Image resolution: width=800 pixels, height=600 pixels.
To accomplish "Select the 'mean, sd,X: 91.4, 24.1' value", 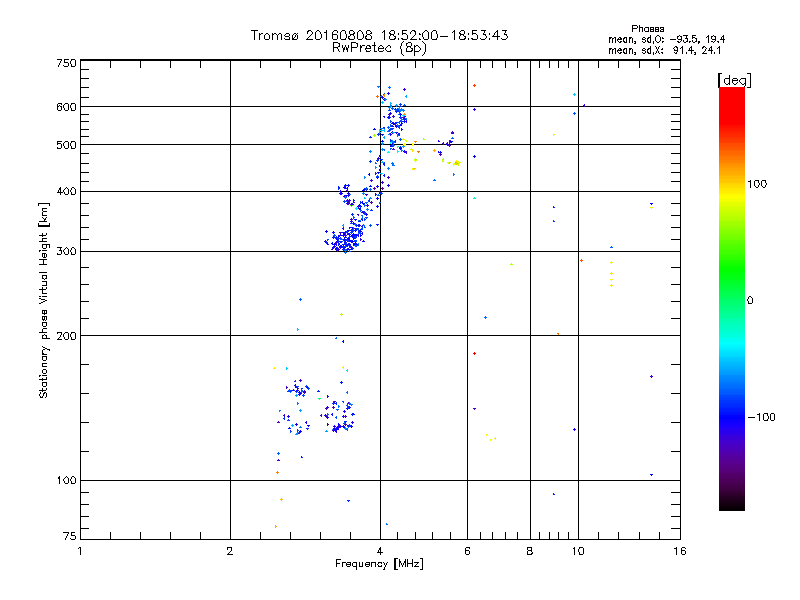I will (x=664, y=50).
